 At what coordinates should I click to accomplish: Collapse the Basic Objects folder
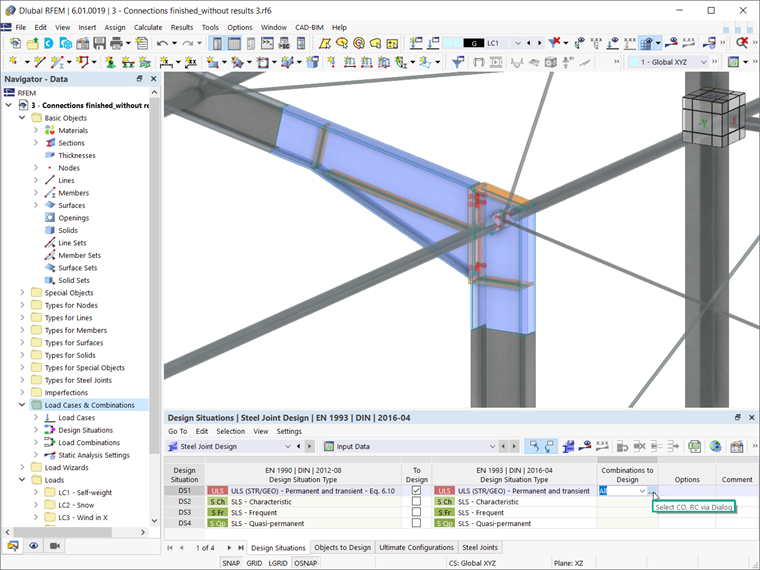coord(22,118)
